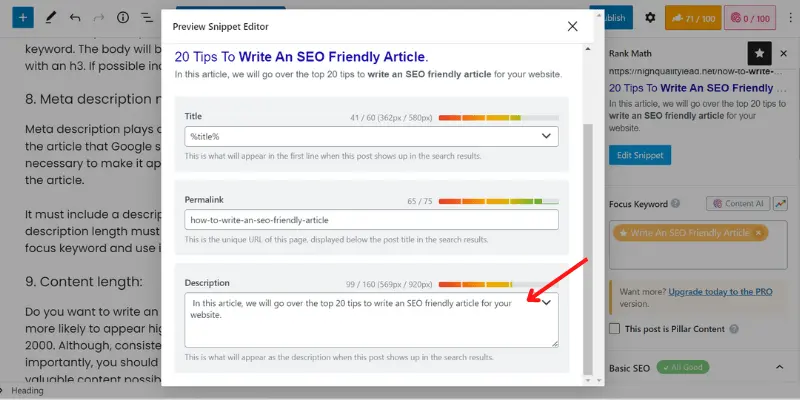Click the All Good badge in Basic SEO

coord(683,367)
